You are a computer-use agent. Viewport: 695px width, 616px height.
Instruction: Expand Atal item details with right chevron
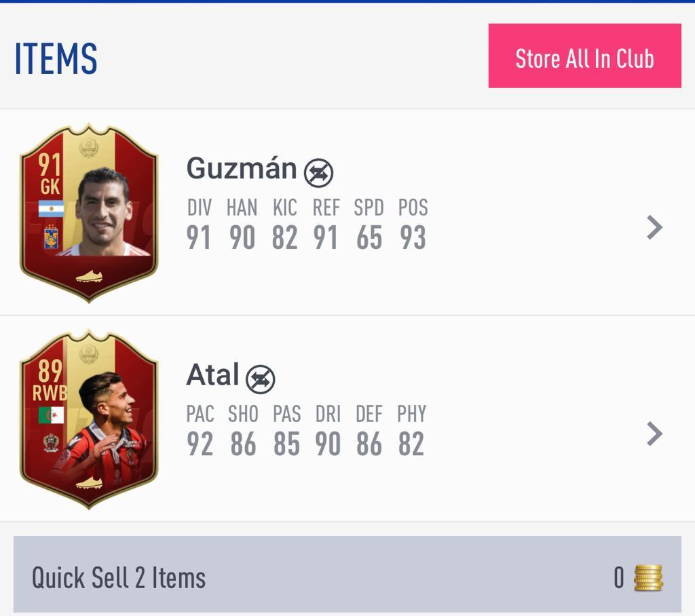click(654, 434)
